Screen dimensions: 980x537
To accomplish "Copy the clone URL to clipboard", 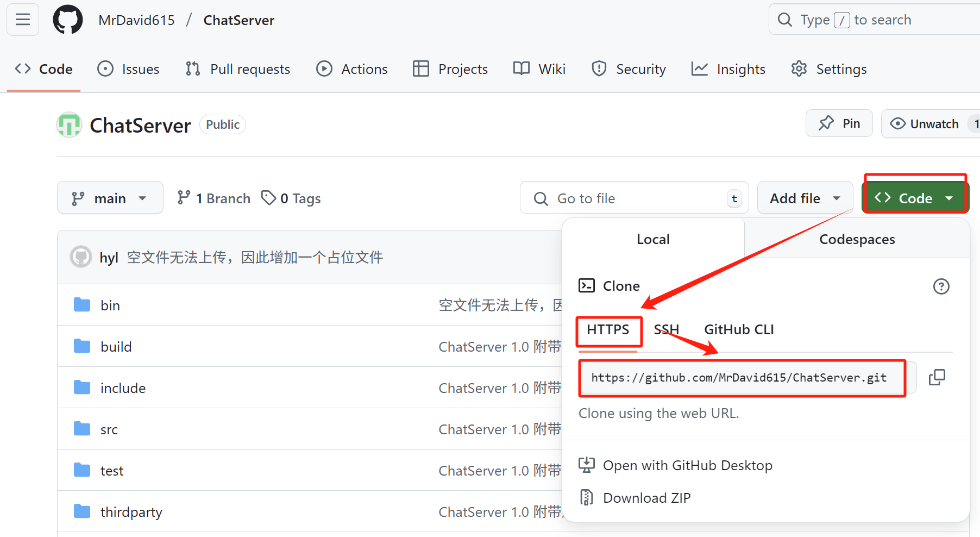I will point(937,377).
